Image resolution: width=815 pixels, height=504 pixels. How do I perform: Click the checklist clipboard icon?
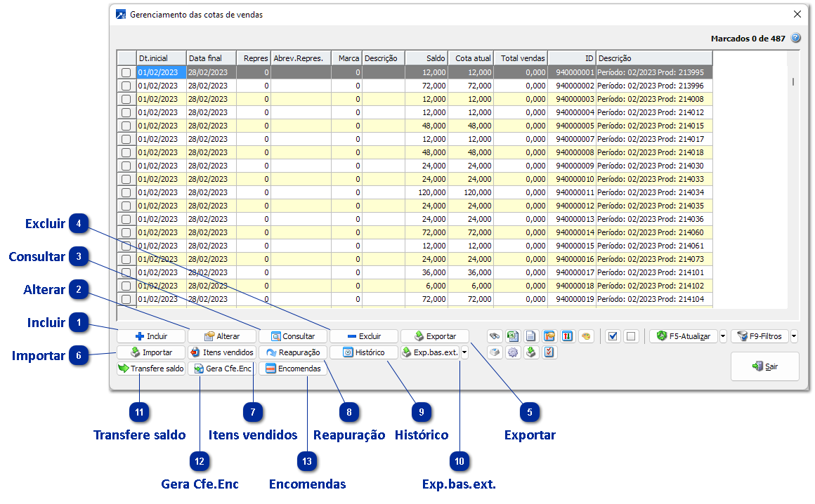coord(550,352)
